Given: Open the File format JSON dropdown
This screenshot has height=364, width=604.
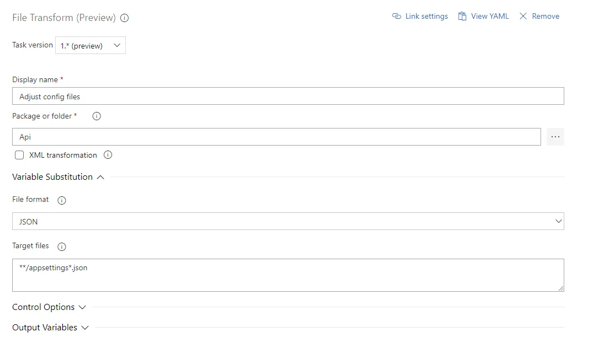Looking at the screenshot, I should 288,221.
